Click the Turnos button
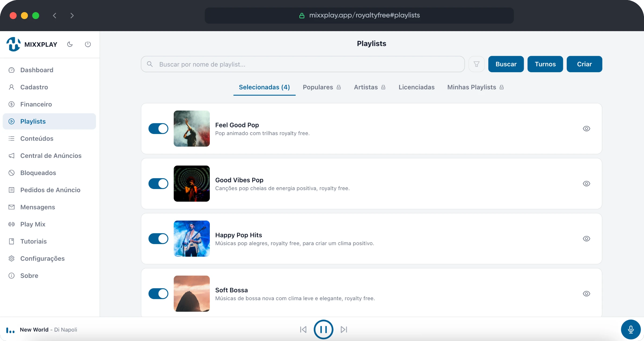Screen dimensions: 644x341 tap(545, 64)
